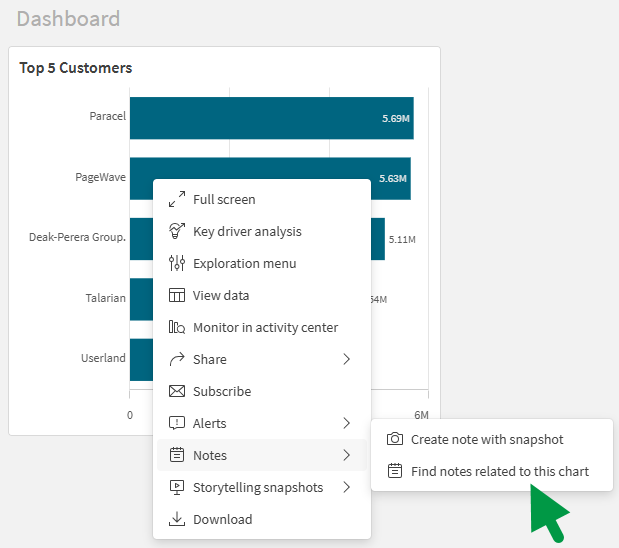Select Find notes related to this chart
This screenshot has width=619, height=548.
click(499, 471)
